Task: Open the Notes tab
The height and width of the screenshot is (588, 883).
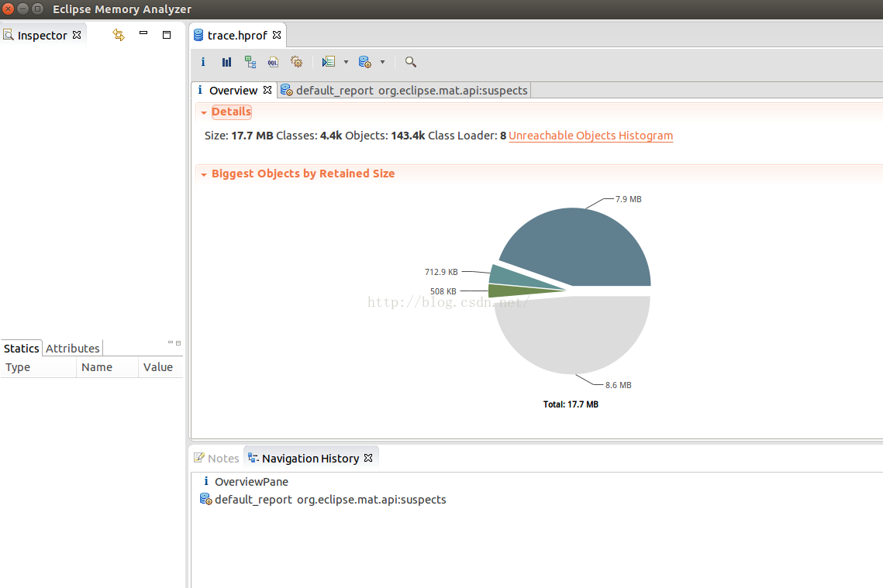Action: point(217,459)
